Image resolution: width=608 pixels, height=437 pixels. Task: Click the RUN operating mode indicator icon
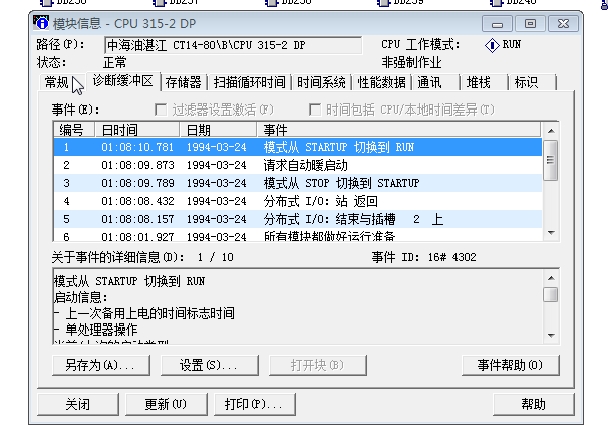click(492, 45)
